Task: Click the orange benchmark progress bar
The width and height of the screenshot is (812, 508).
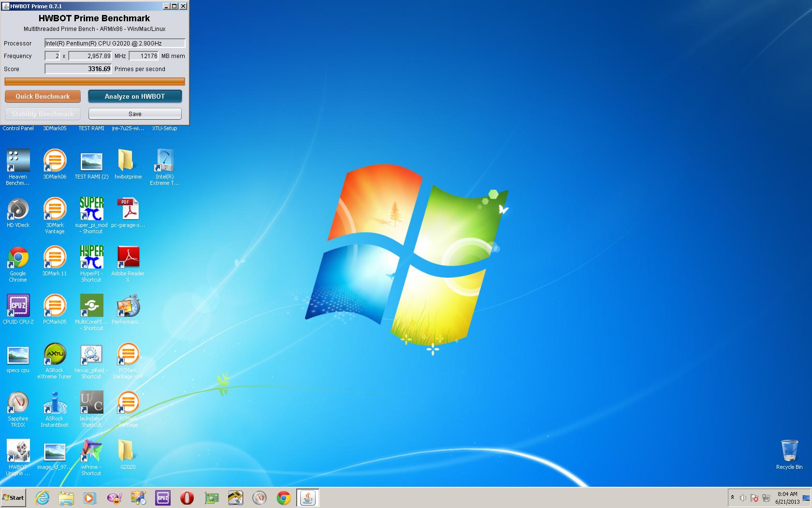Action: tap(95, 82)
